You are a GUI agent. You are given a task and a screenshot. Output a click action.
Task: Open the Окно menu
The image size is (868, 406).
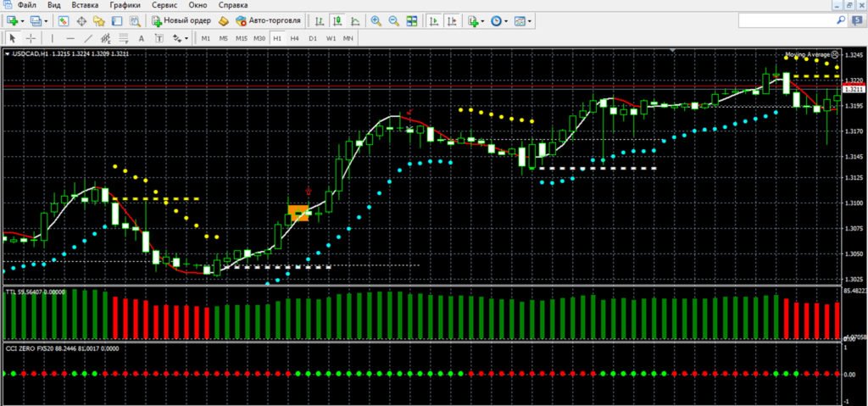198,5
